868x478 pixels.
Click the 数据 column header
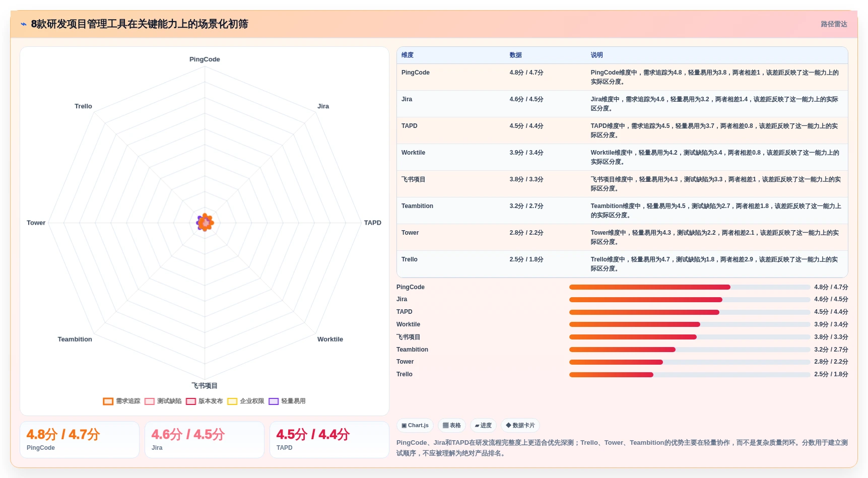(x=515, y=55)
